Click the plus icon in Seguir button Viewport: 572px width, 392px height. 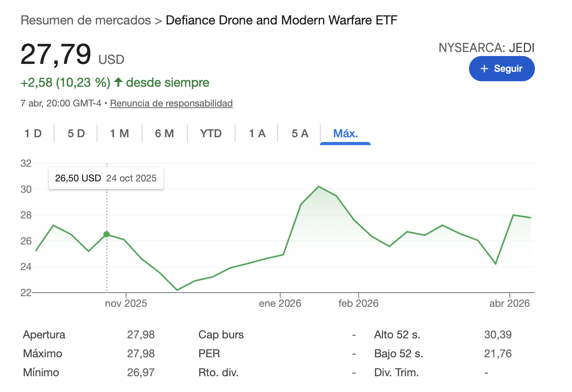pos(484,69)
